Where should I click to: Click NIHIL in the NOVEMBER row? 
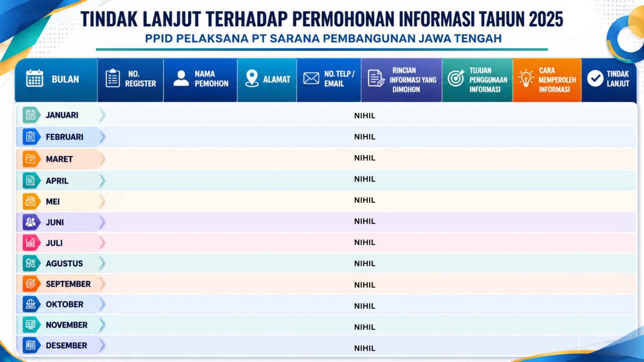coord(365,327)
